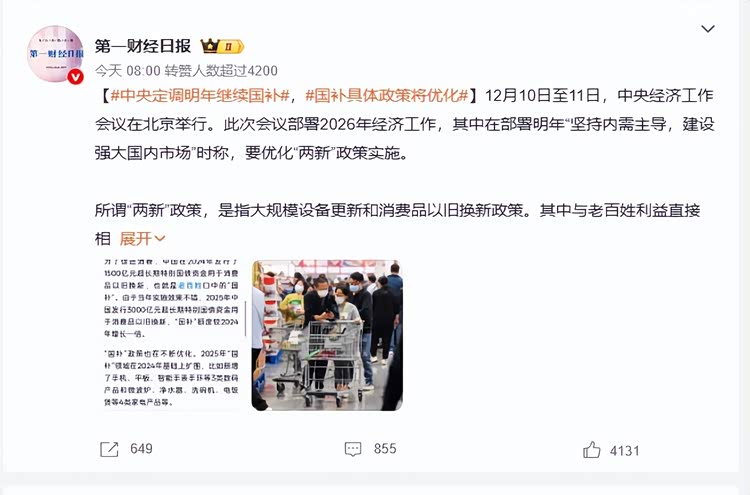
Task: Click the post timestamp 今天 08:00
Action: pos(127,71)
